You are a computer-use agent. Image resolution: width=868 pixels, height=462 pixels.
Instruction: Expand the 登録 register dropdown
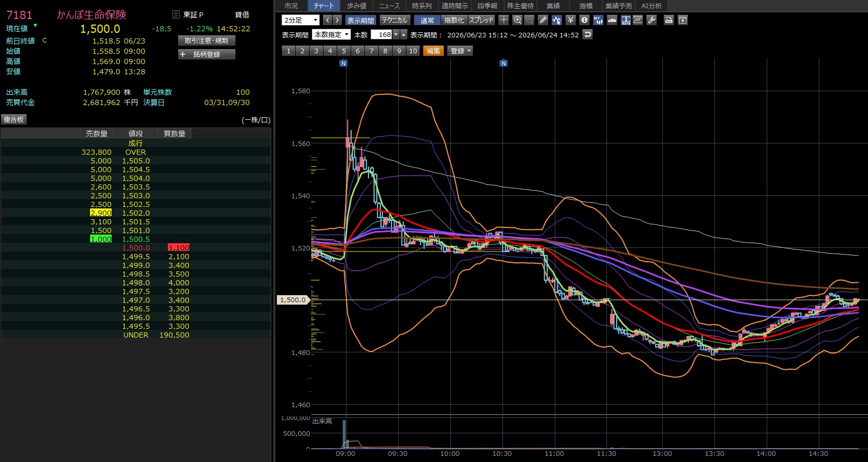click(461, 51)
